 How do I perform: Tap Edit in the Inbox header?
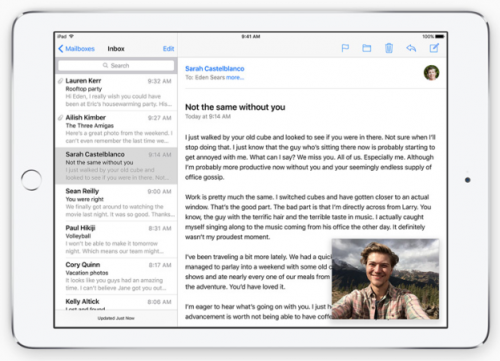pos(168,49)
